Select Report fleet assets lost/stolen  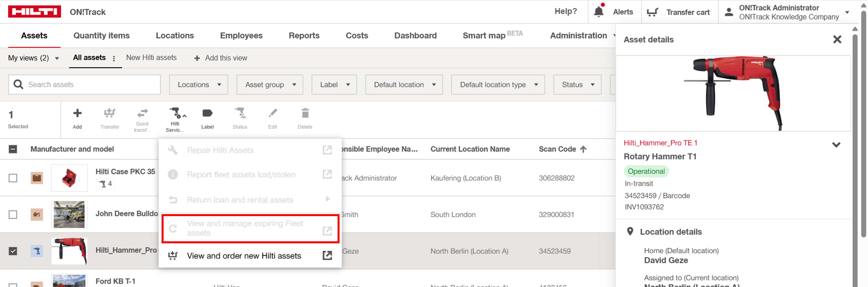pyautogui.click(x=250, y=175)
